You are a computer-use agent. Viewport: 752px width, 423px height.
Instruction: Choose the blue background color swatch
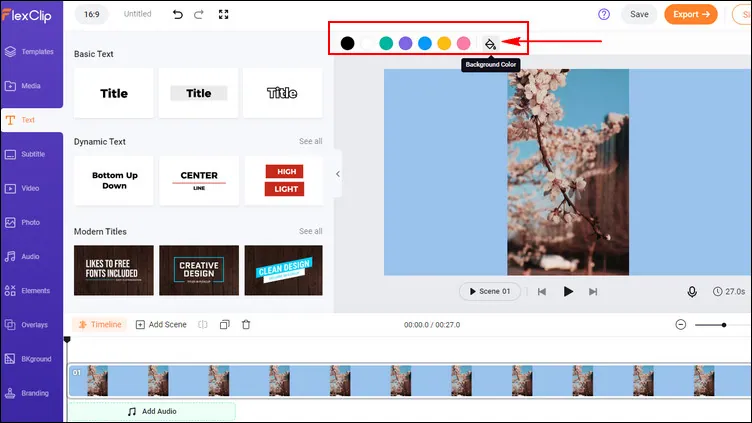tap(424, 43)
